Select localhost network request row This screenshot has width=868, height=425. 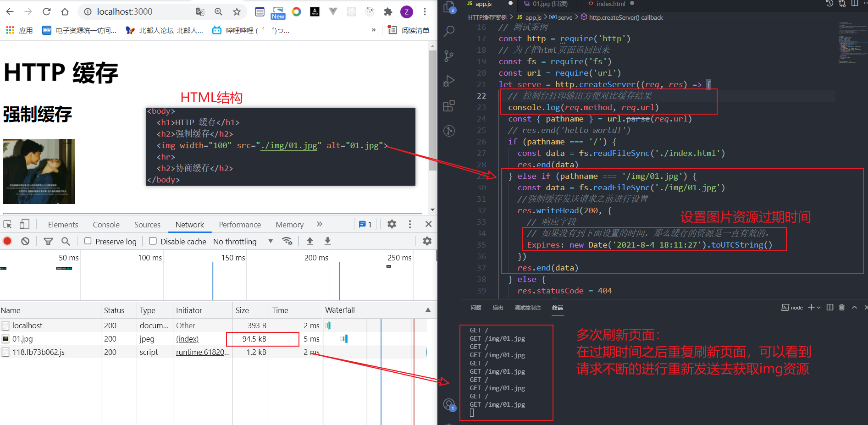coord(213,326)
